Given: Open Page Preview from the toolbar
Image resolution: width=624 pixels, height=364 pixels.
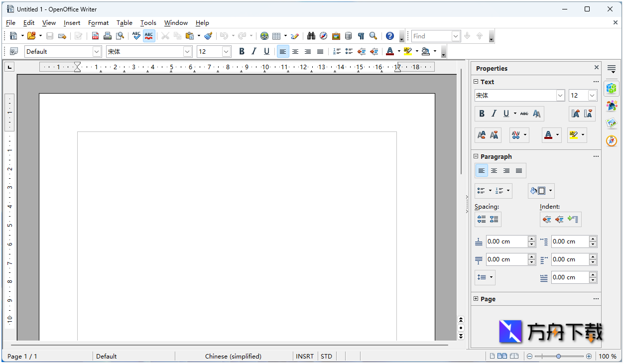Looking at the screenshot, I should coord(120,36).
